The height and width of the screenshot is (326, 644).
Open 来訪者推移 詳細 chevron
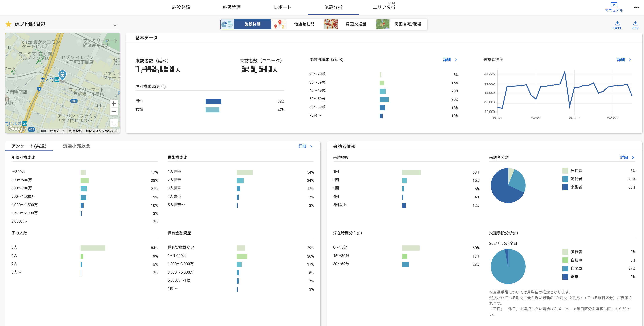pos(630,60)
